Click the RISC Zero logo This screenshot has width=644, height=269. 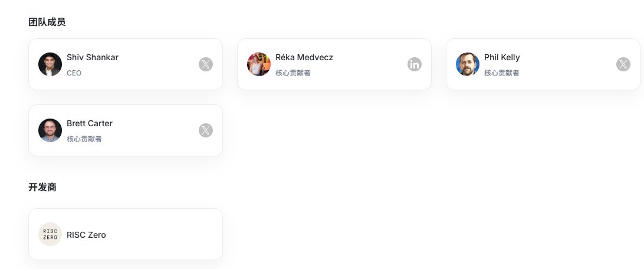pyautogui.click(x=50, y=234)
